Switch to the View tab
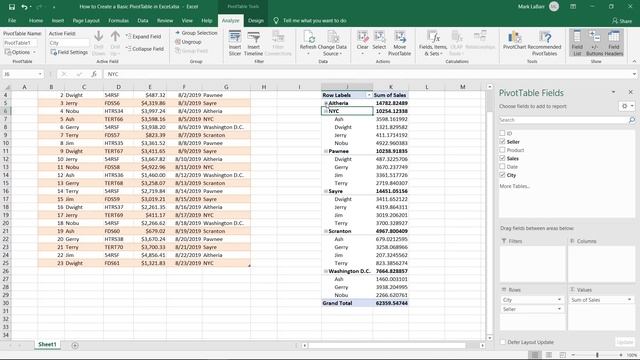The width and height of the screenshot is (640, 360). (x=187, y=20)
